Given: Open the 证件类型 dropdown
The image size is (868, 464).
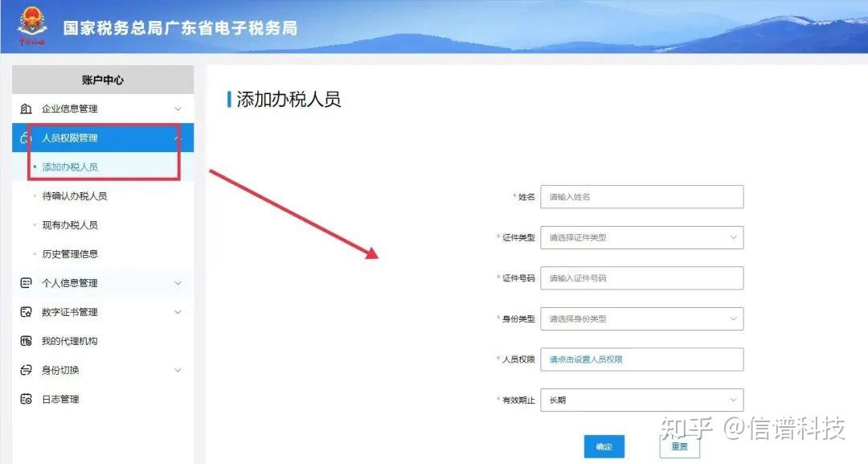Looking at the screenshot, I should (641, 237).
